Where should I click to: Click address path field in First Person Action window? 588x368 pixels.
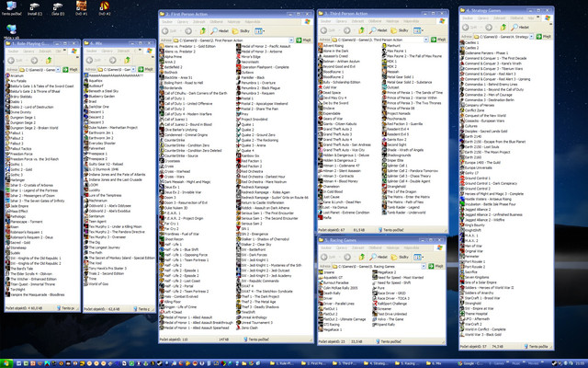point(233,40)
